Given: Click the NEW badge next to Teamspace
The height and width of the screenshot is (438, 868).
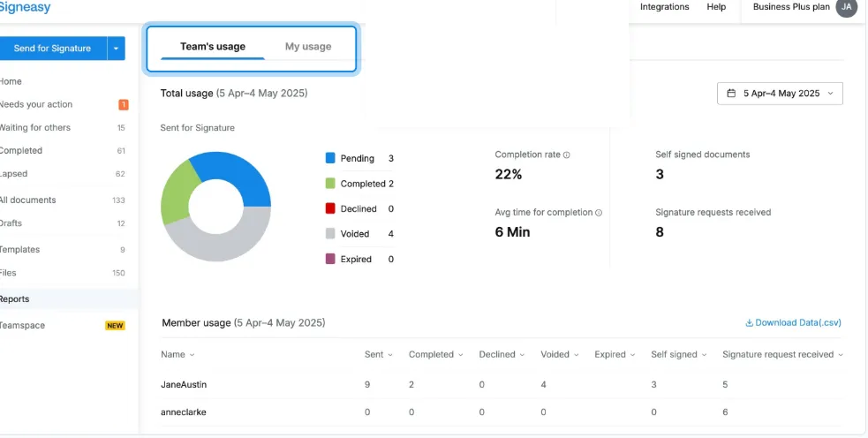Looking at the screenshot, I should click(115, 326).
